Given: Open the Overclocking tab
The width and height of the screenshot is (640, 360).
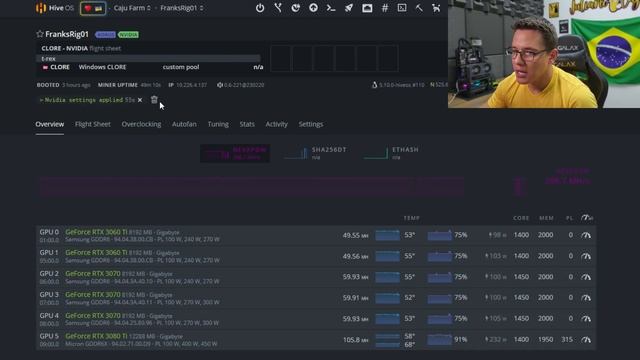Looking at the screenshot, I should 141,124.
